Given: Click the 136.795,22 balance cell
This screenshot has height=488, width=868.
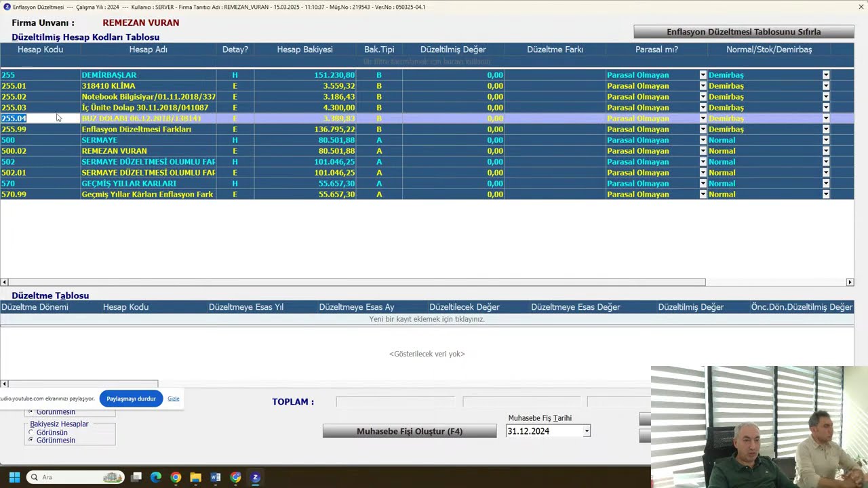Looking at the screenshot, I should click(x=304, y=129).
